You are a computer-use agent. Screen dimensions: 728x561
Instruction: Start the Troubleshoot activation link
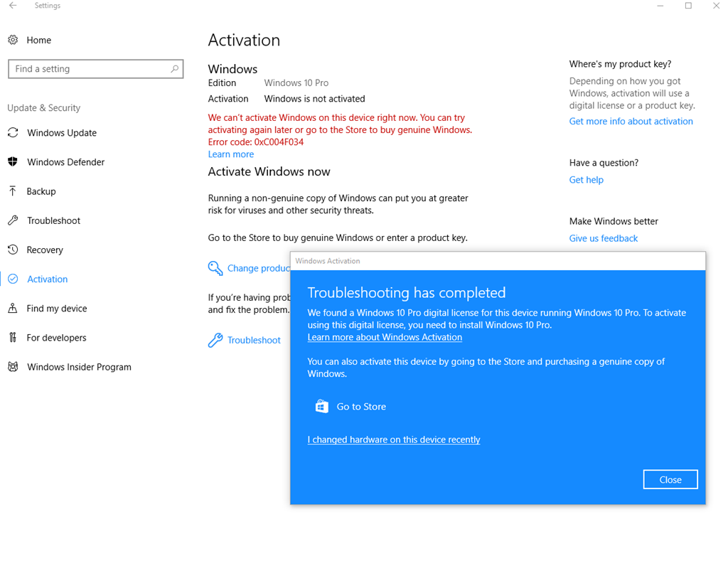254,340
